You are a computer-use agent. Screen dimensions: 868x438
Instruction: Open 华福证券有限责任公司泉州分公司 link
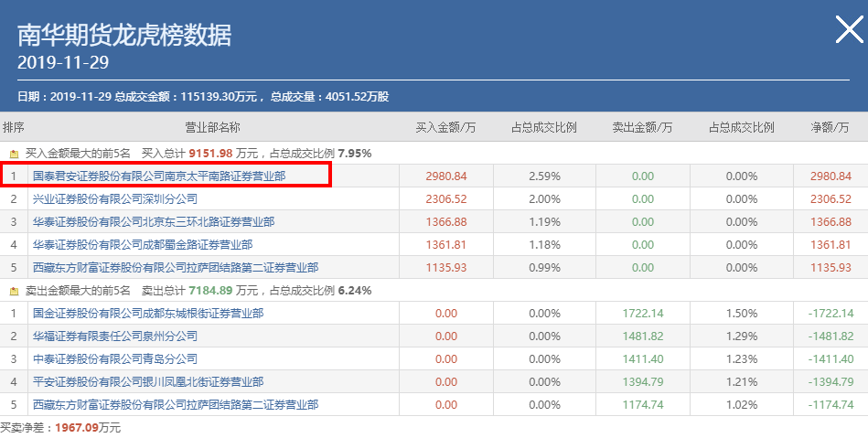click(x=114, y=337)
